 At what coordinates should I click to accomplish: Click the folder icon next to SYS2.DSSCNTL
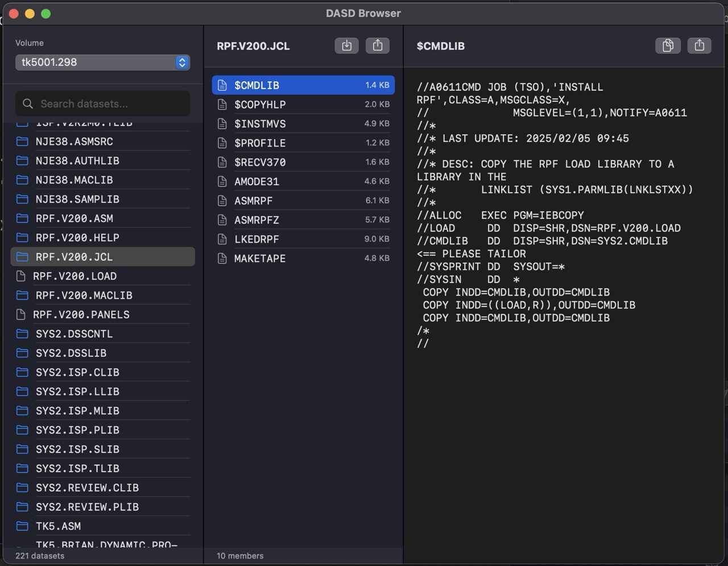tap(22, 334)
